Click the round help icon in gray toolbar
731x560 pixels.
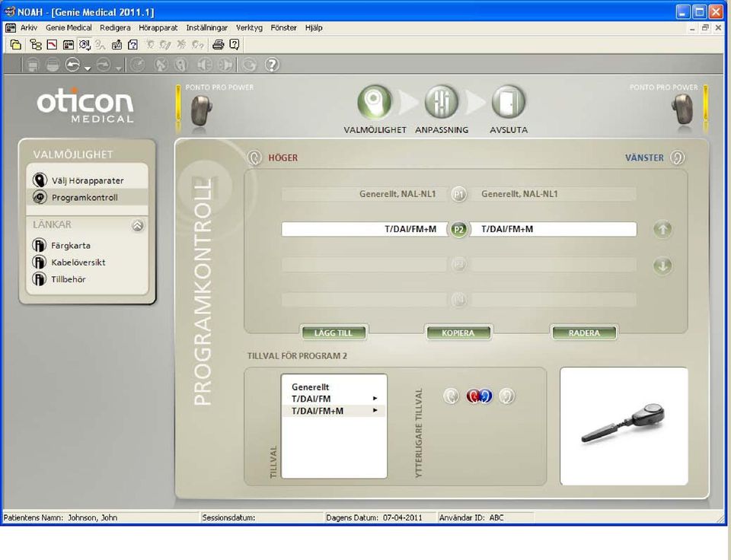(273, 65)
